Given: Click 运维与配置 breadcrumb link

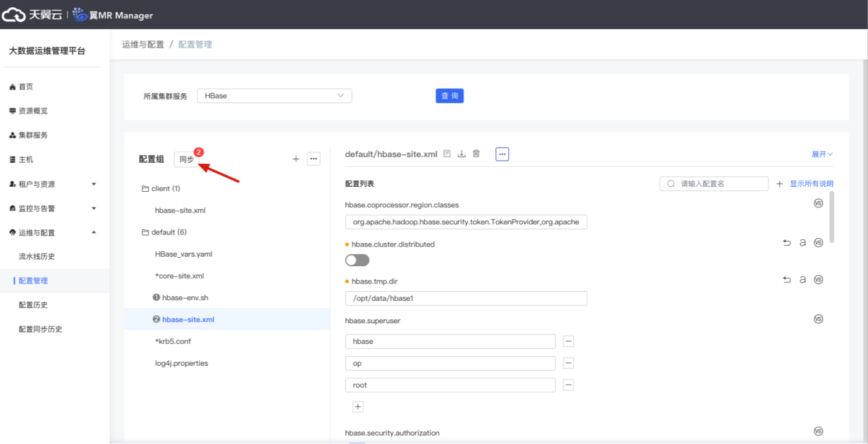Looking at the screenshot, I should [143, 44].
